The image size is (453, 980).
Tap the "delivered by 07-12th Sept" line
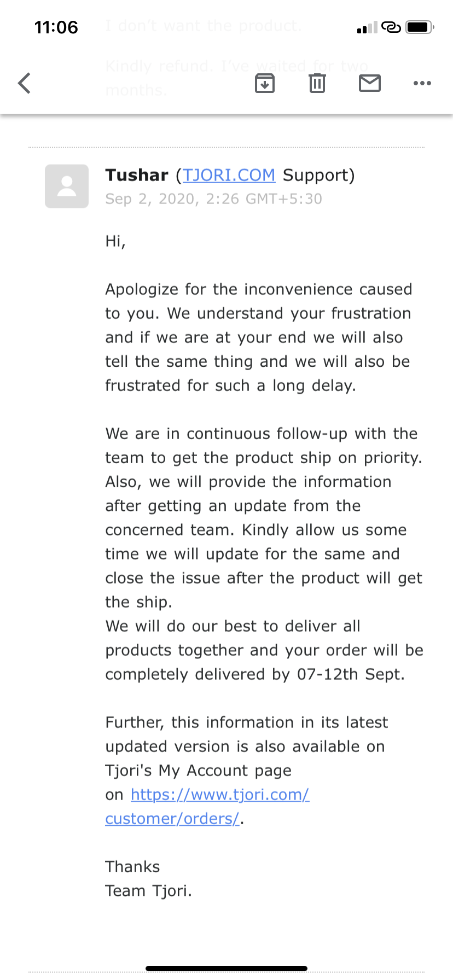coord(255,674)
